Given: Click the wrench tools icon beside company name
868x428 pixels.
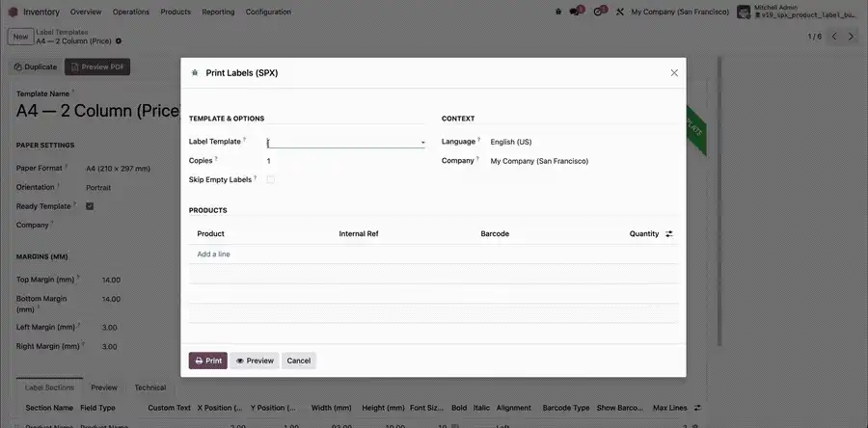Looking at the screenshot, I should click(x=620, y=12).
